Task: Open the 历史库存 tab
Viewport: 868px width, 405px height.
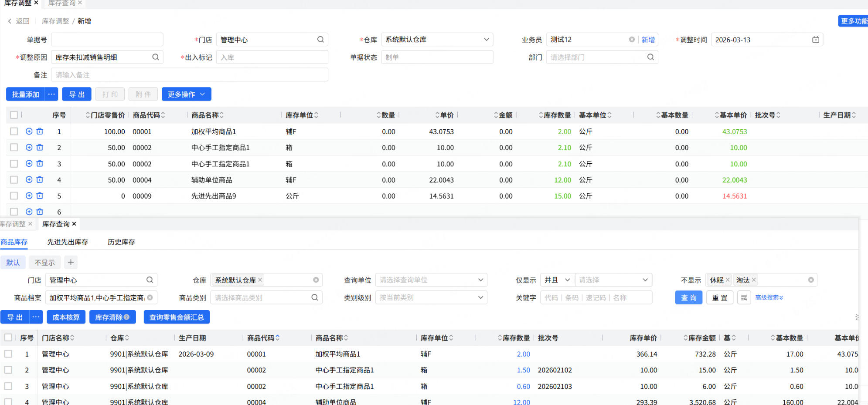Action: pyautogui.click(x=121, y=242)
